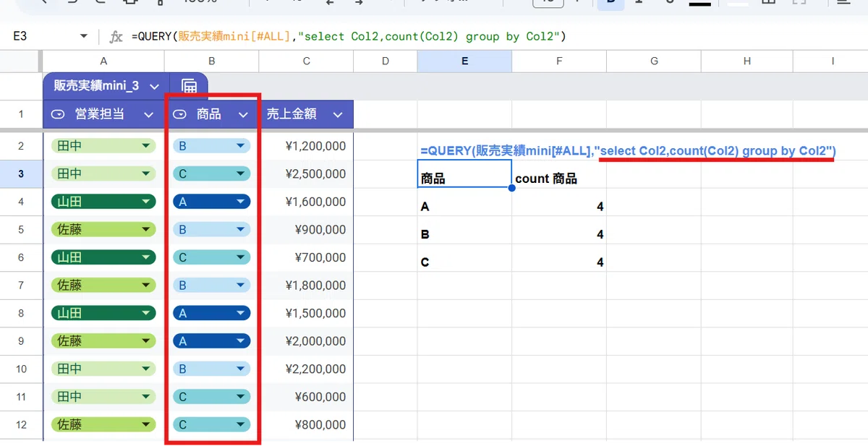Screen dimensions: 868x446
Task: Select column D header
Action: (386, 61)
